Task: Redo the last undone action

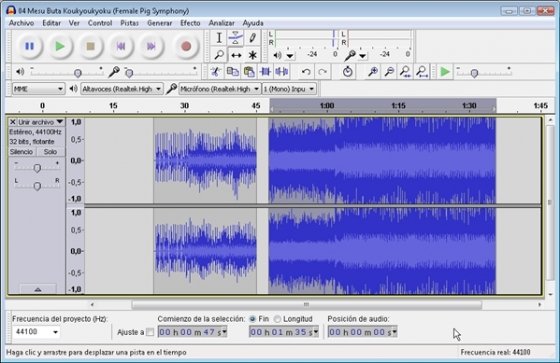Action: pos(322,72)
